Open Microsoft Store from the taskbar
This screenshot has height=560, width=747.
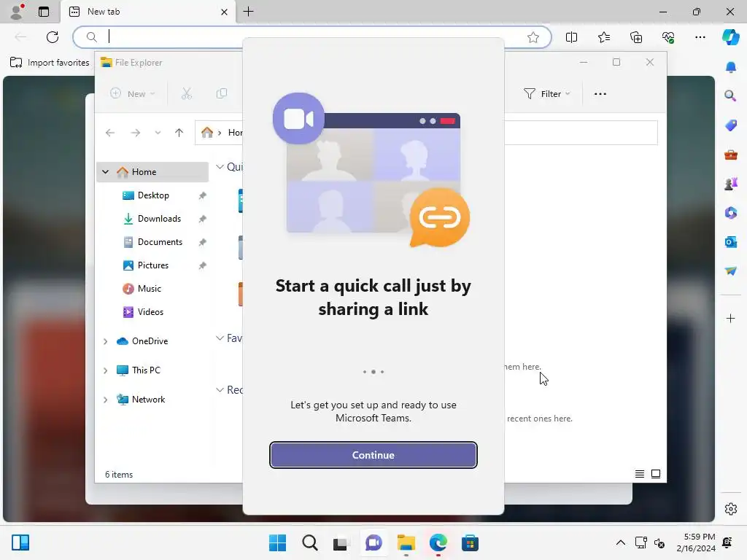click(x=470, y=542)
